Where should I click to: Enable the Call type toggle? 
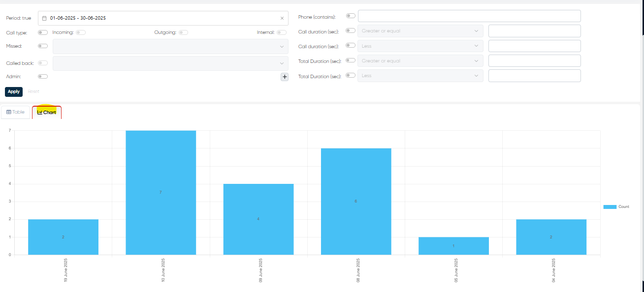point(43,32)
